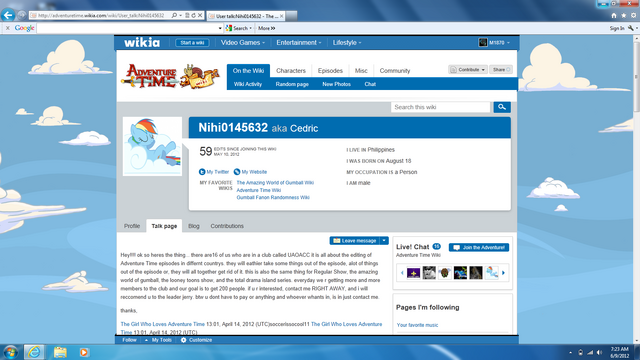Click the Rainbow Dash chat avatar thumbnail
This screenshot has height=360, width=640.
[x=491, y=273]
